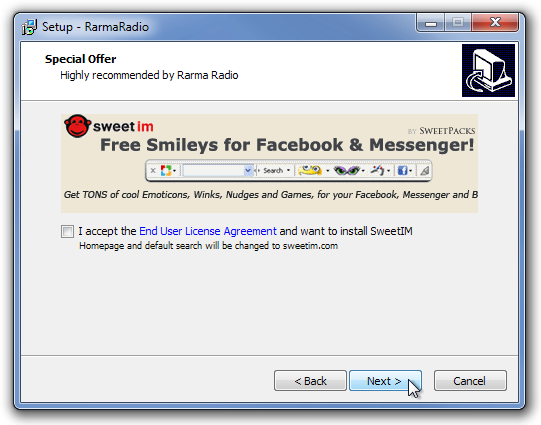The image size is (541, 425).
Task: Click the Search label in toolbar banner
Action: [273, 170]
